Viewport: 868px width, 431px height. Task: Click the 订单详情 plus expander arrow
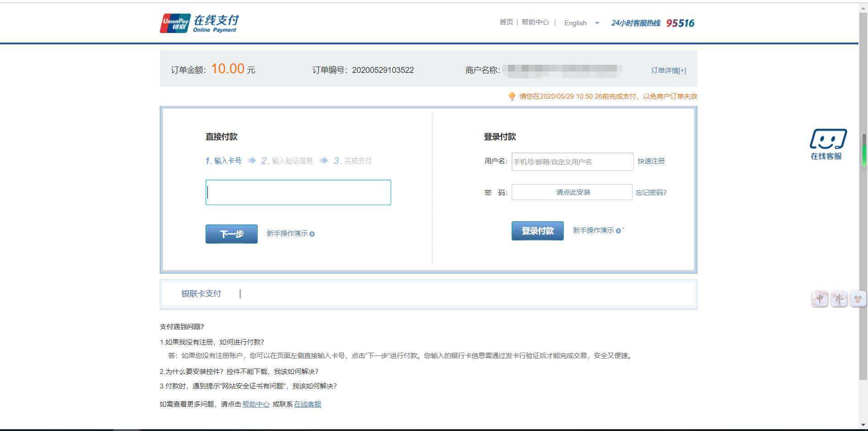click(x=683, y=70)
